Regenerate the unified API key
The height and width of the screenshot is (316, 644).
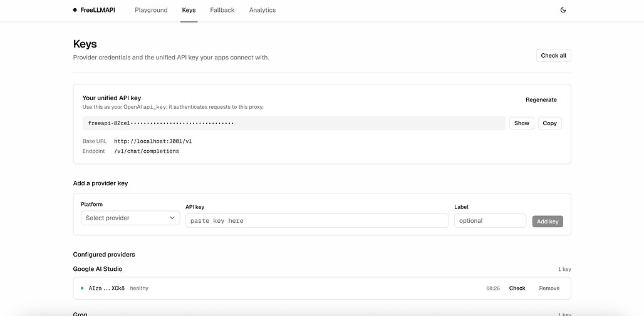click(x=541, y=99)
